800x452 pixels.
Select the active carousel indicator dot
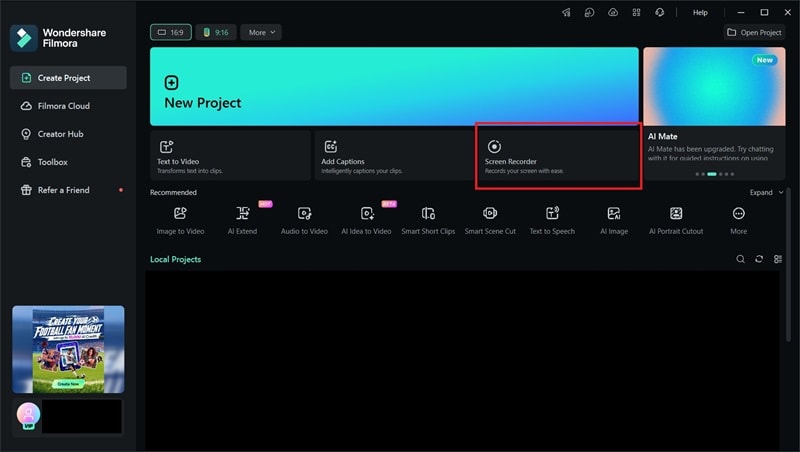pyautogui.click(x=712, y=174)
